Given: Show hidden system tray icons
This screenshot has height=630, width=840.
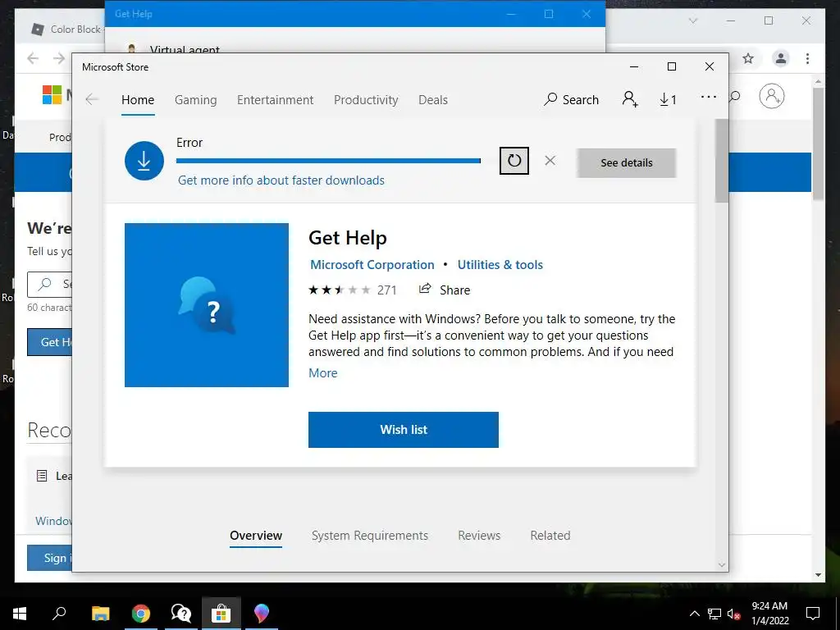Looking at the screenshot, I should [694, 614].
